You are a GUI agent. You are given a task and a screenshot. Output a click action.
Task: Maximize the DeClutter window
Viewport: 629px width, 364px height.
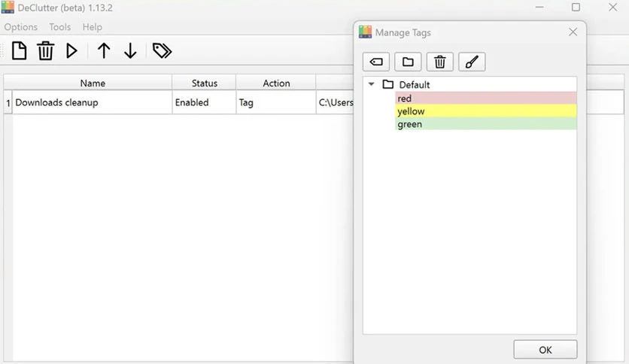(576, 8)
